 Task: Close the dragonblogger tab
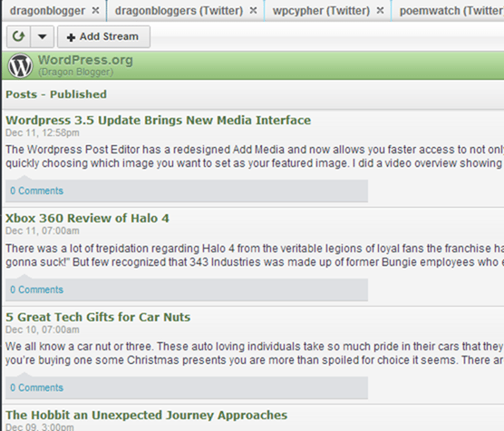point(95,11)
